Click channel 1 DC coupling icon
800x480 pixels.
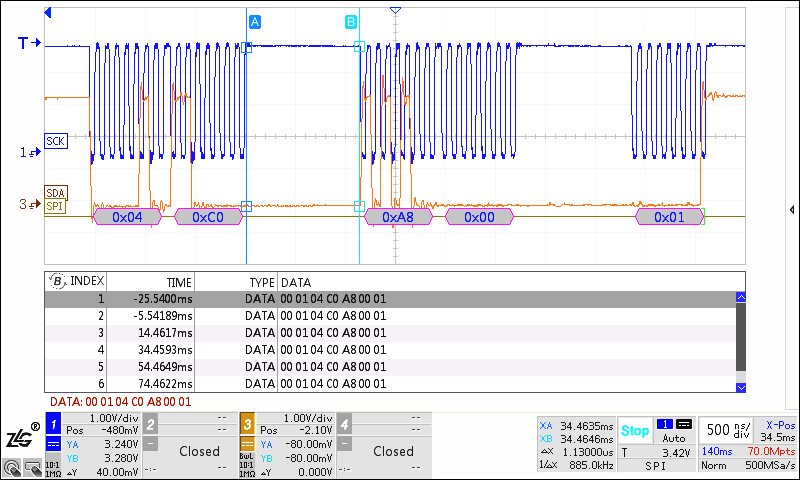54,444
